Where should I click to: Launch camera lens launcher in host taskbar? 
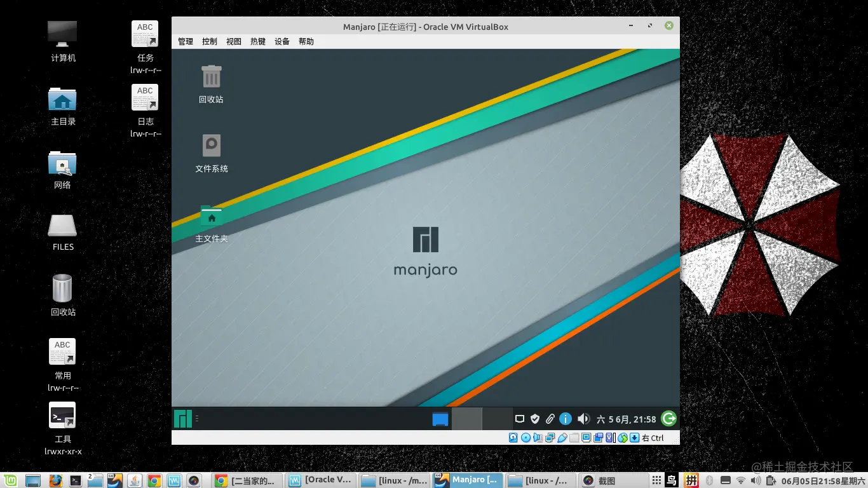point(194,481)
